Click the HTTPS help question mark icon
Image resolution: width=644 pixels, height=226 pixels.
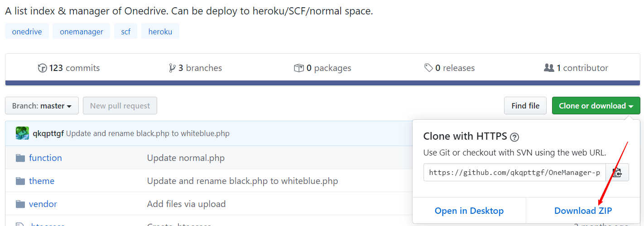tap(514, 137)
